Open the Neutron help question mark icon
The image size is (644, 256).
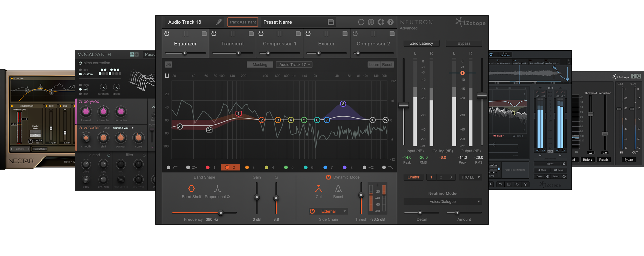click(x=390, y=22)
